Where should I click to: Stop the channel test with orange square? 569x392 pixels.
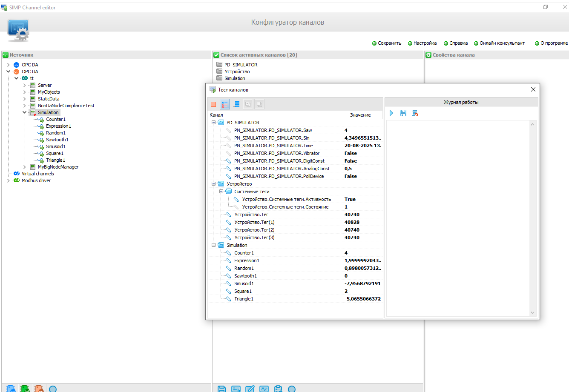(x=213, y=104)
